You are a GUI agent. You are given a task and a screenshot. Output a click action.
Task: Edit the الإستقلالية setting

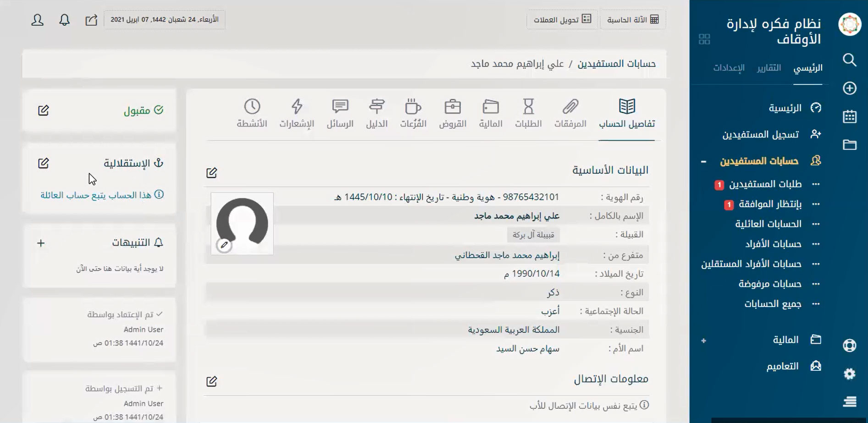pos(44,163)
